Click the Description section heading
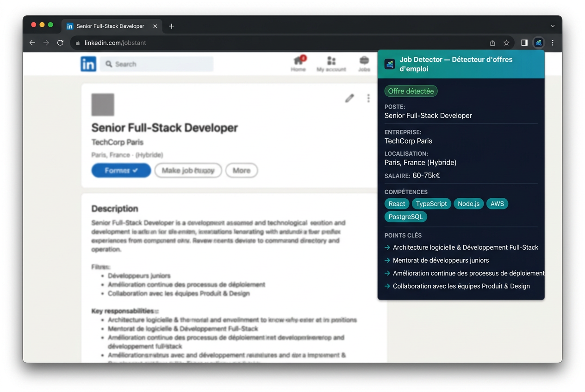585x392 pixels. point(115,208)
